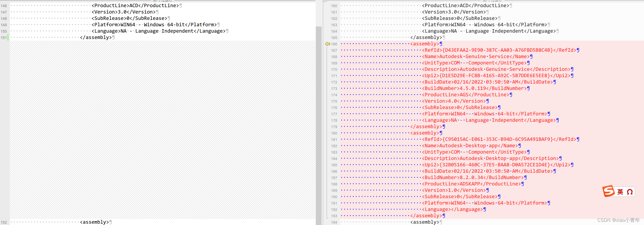The height and width of the screenshot is (225, 644).
Task: Click UnitType COM Component line 183
Action: pyautogui.click(x=475, y=152)
